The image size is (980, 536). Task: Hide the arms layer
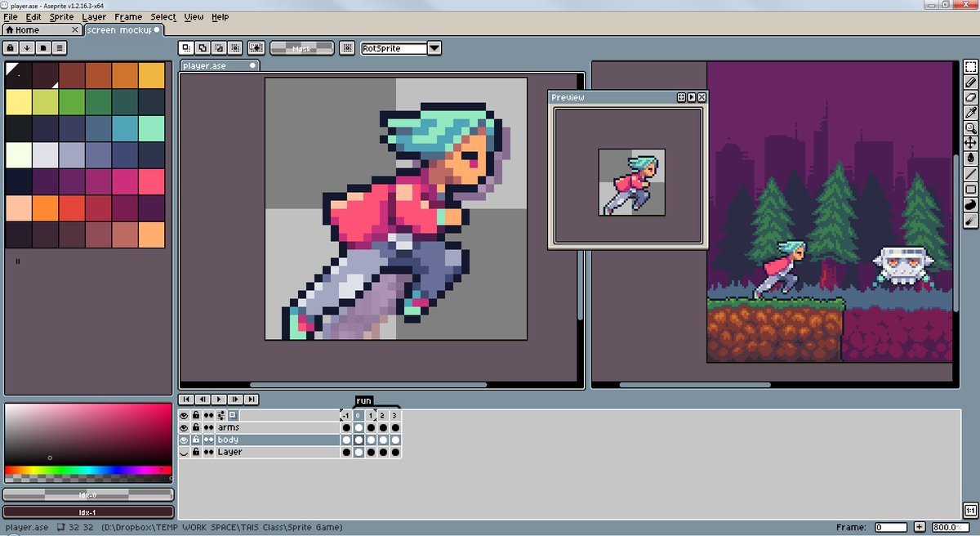184,427
